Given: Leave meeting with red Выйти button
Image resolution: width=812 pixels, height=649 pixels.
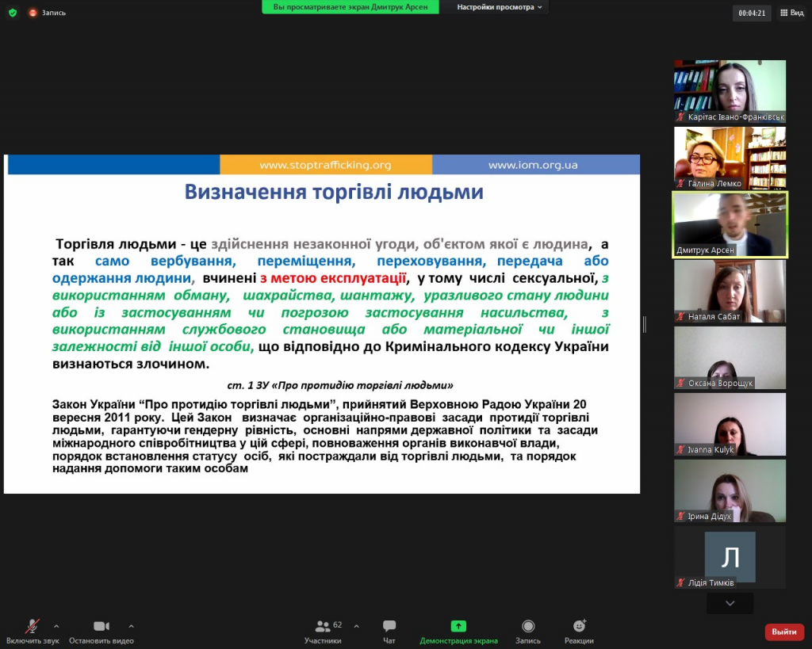Looking at the screenshot, I should [784, 632].
